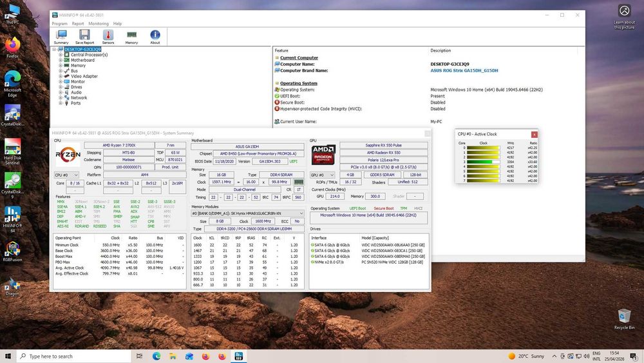Open Microsoft Edge desktop shortcut
Image resolution: width=644 pixels, height=363 pixels.
click(12, 83)
